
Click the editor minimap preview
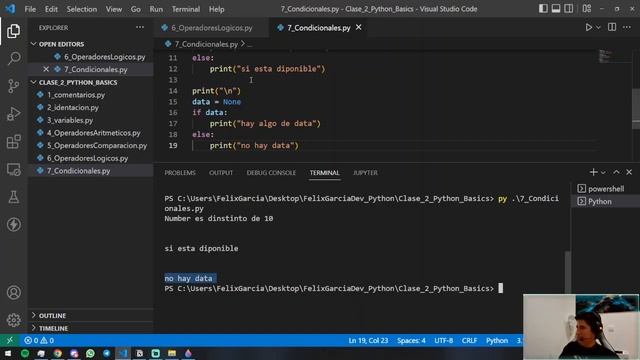(605, 56)
